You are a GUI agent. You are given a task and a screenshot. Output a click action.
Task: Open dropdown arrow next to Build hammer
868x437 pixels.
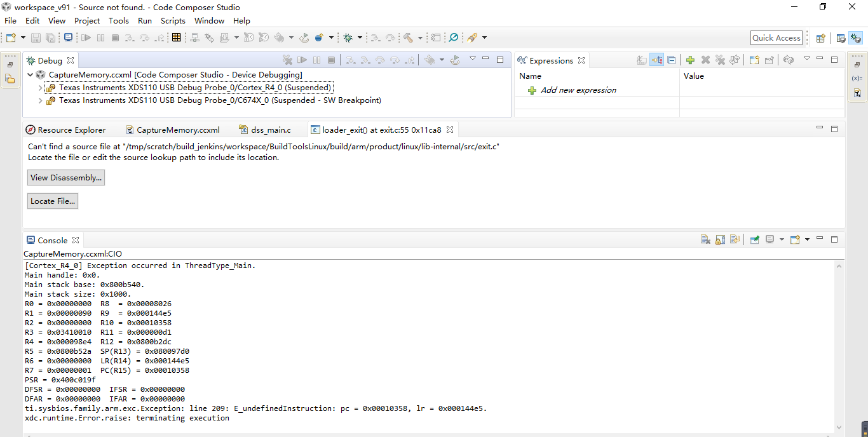tap(420, 37)
